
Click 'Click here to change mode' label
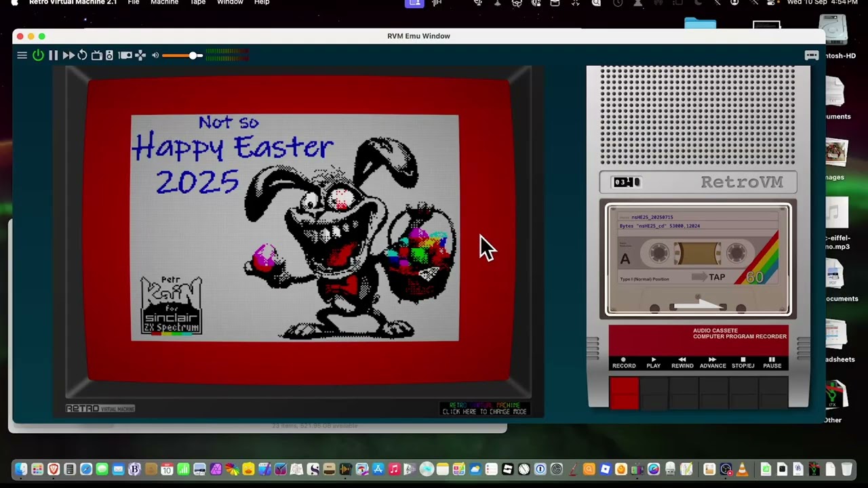[x=484, y=411]
